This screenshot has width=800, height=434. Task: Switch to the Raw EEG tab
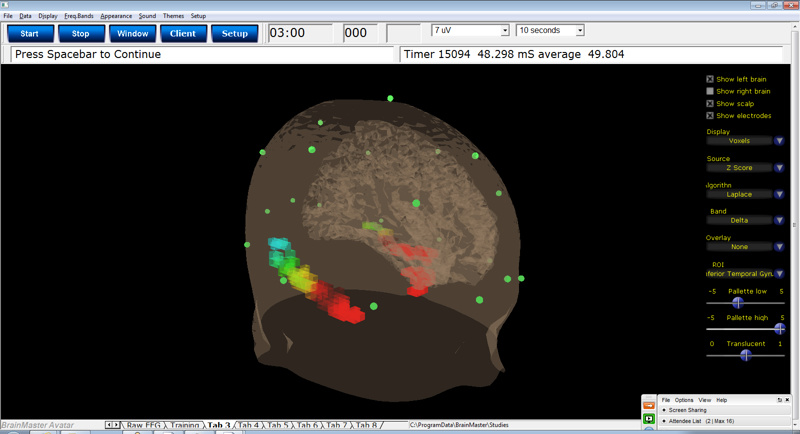(x=143, y=425)
